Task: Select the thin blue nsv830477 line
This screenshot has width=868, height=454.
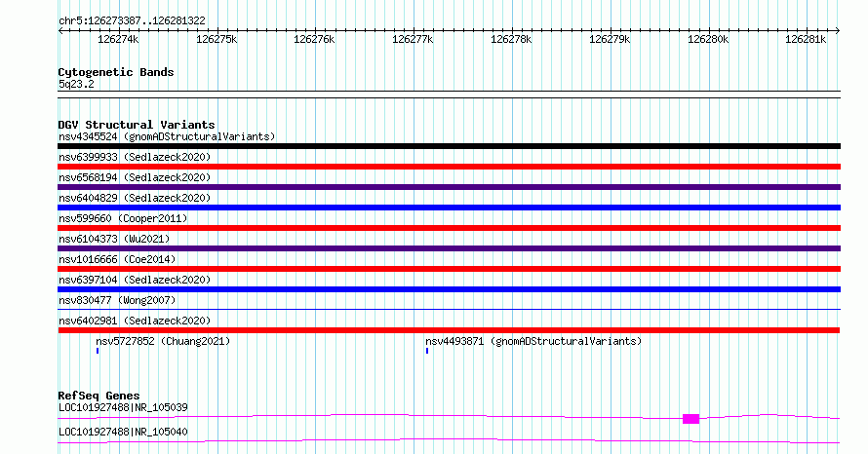Action: pos(449,310)
